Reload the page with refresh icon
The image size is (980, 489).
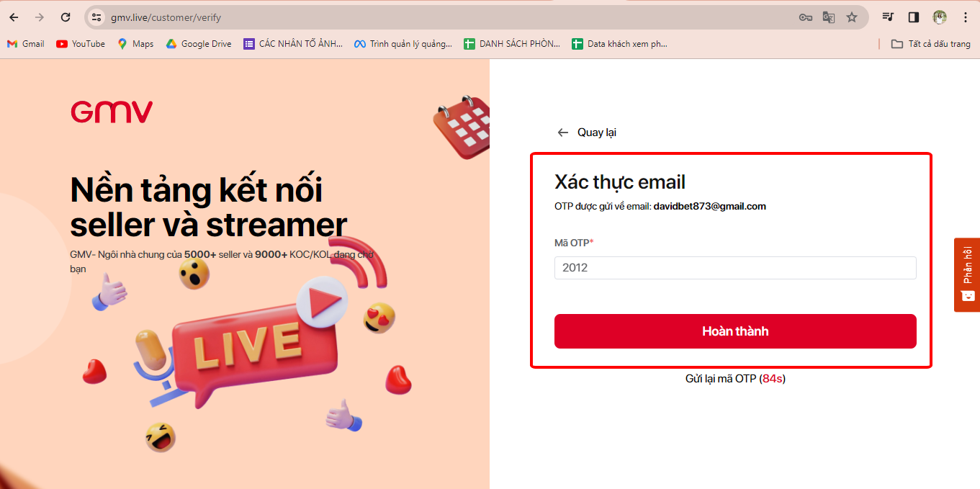click(x=66, y=17)
